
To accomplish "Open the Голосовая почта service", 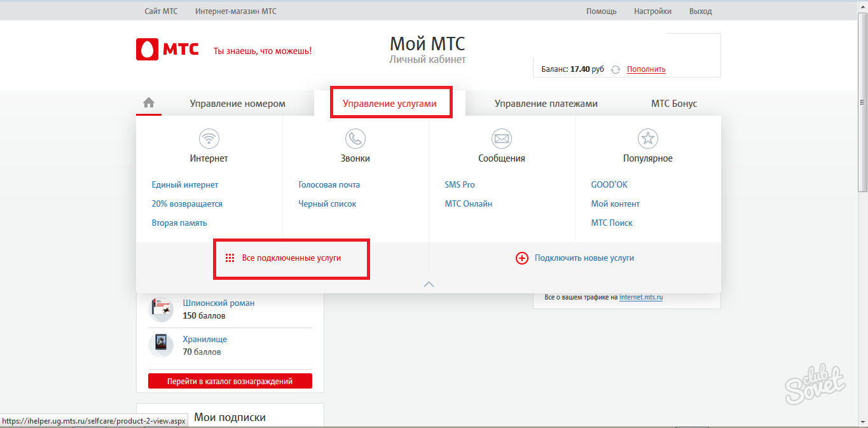I will coord(329,184).
